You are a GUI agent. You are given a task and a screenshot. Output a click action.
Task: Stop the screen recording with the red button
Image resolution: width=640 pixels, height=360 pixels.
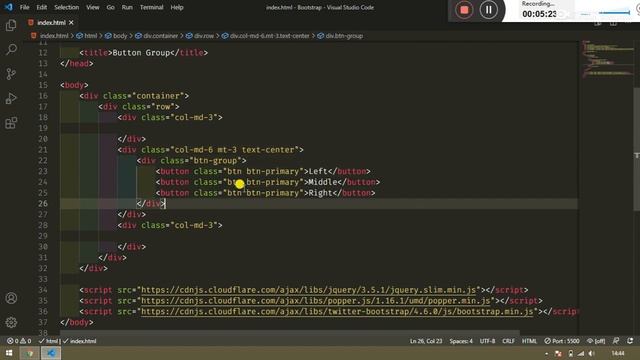pyautogui.click(x=464, y=10)
